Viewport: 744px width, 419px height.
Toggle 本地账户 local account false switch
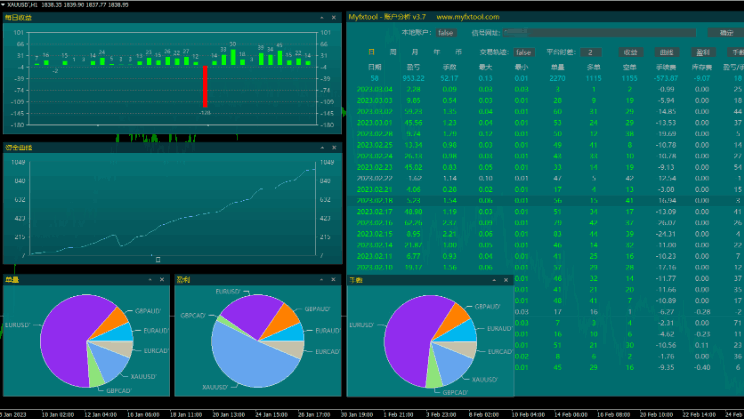tap(445, 32)
